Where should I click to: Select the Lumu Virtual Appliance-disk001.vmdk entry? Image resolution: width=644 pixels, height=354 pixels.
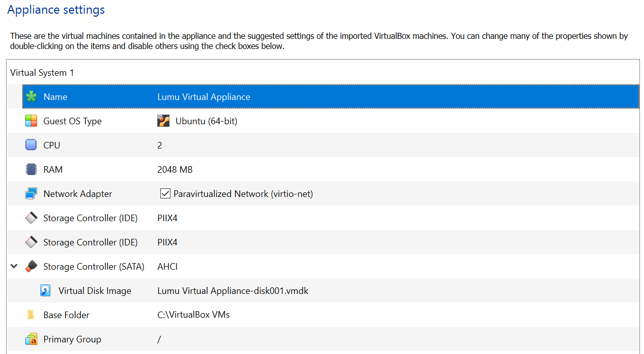click(x=232, y=290)
